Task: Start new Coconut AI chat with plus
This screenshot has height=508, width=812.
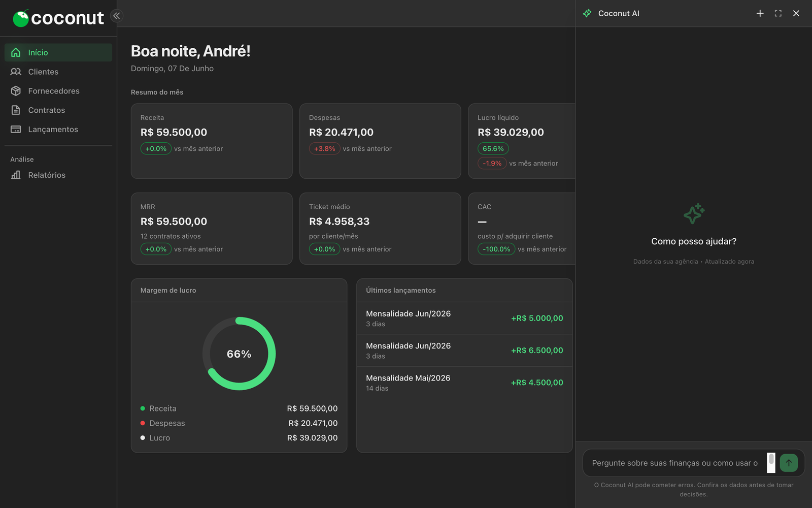Action: [760, 13]
